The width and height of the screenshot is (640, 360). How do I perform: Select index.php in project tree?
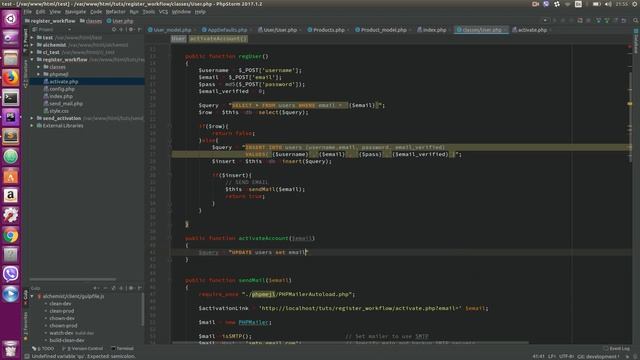tap(61, 96)
